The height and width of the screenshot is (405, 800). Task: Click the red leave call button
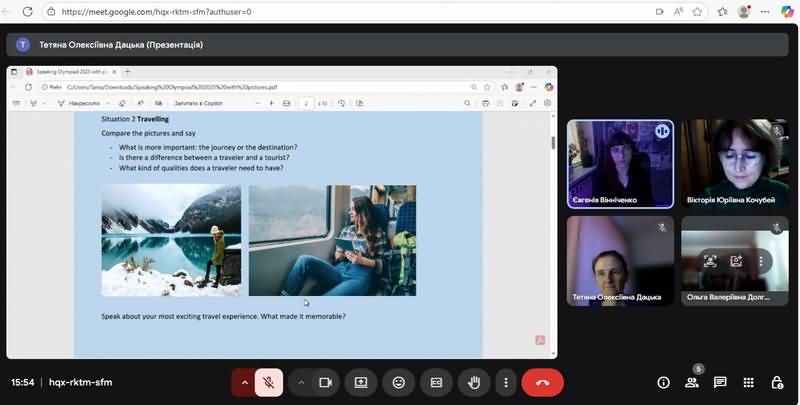point(542,382)
